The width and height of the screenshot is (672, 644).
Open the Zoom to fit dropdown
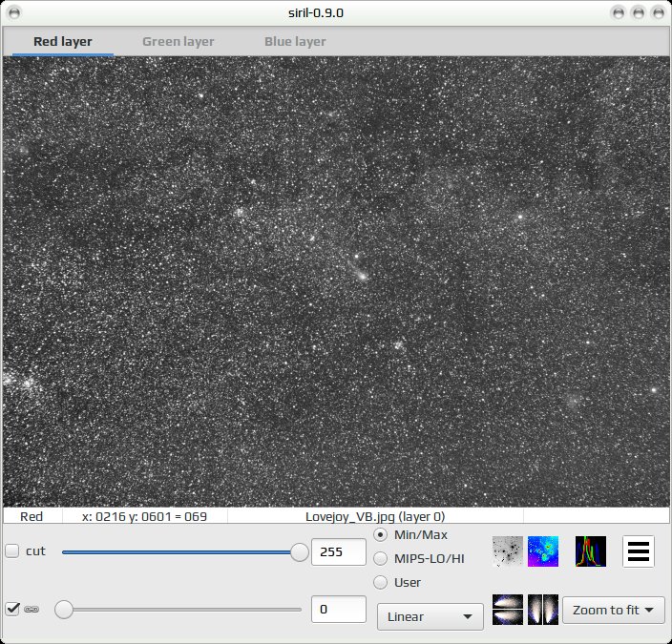click(x=613, y=610)
